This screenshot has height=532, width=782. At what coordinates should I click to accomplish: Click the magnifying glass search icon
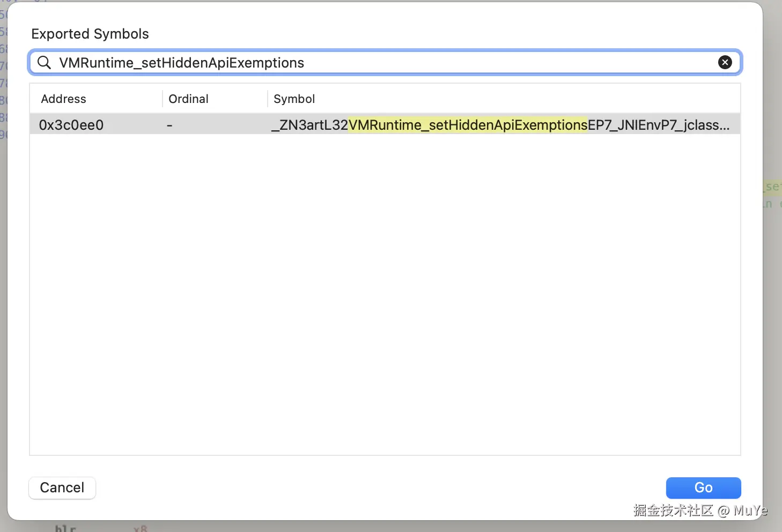click(x=44, y=62)
